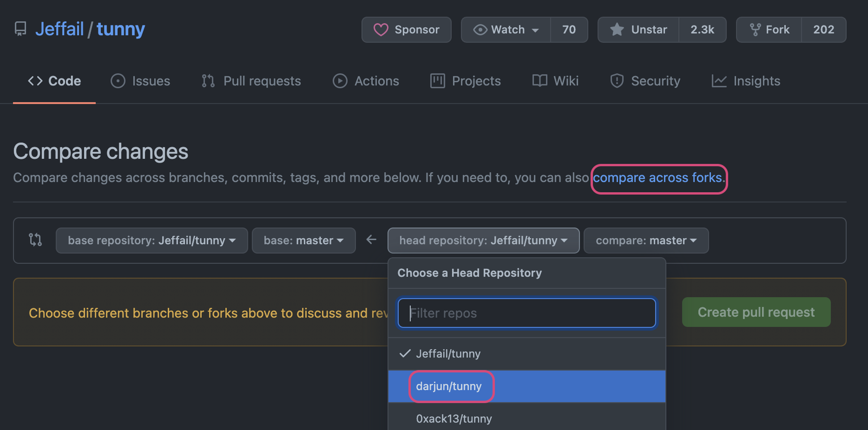Click the compare arrows icon in the range bar
Image resolution: width=868 pixels, height=430 pixels.
point(35,240)
